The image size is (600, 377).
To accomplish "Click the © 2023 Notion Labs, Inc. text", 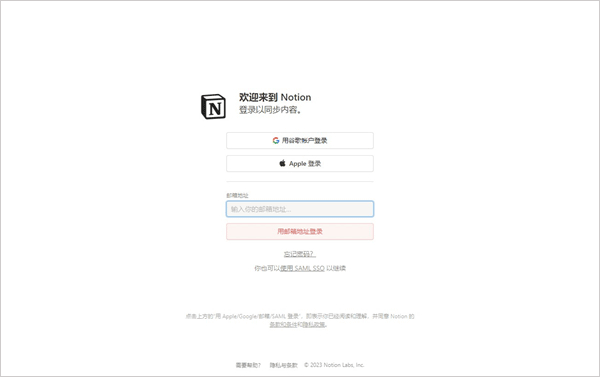I will click(x=334, y=365).
